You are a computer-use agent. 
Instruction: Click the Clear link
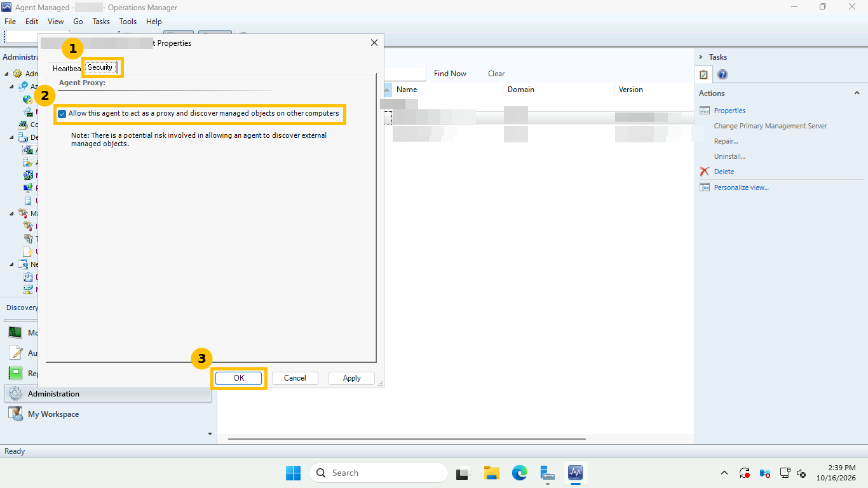click(x=496, y=74)
